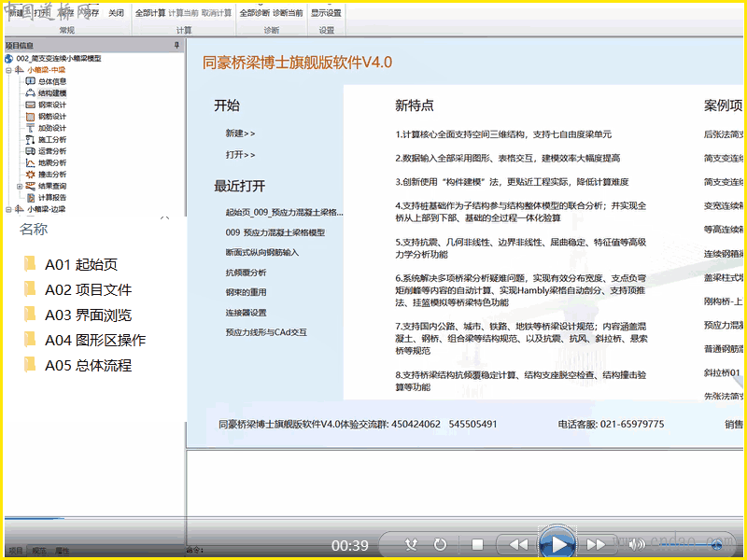Open recent file 抗倾覆分析
The height and width of the screenshot is (560, 747).
[x=246, y=273]
